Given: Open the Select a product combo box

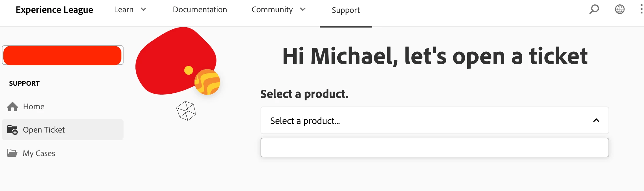Looking at the screenshot, I should click(x=435, y=121).
